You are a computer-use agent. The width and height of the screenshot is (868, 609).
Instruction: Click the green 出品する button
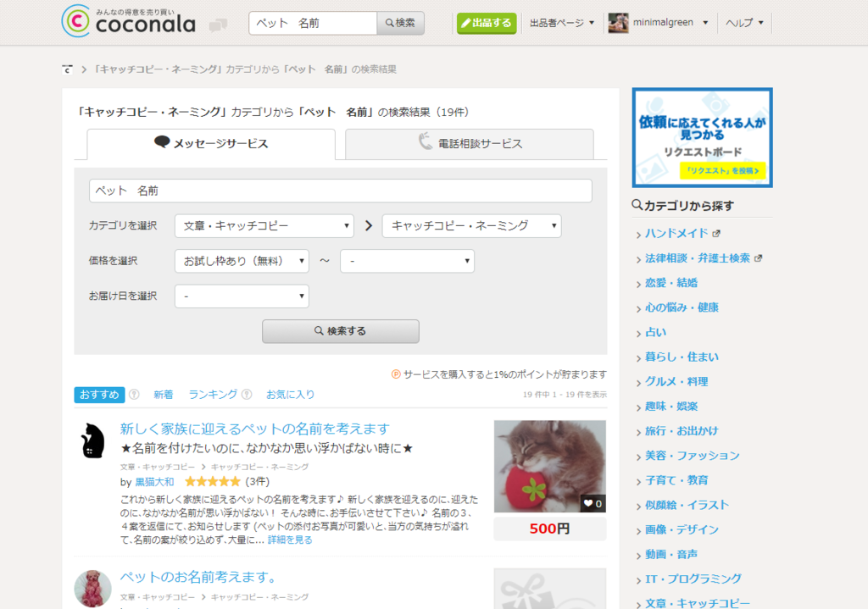[x=487, y=23]
